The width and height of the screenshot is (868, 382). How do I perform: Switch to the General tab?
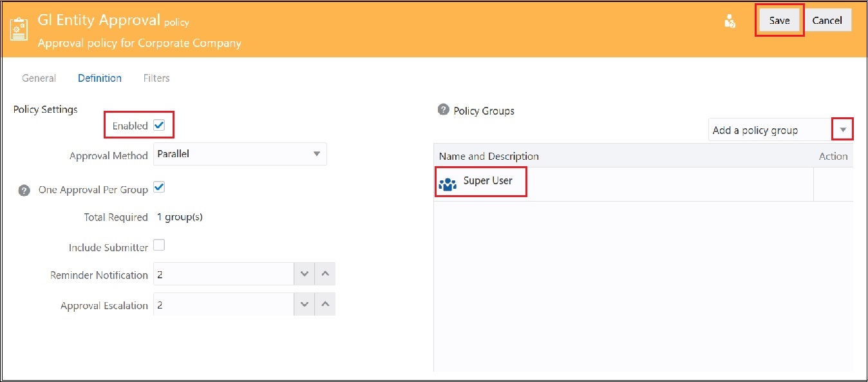tap(39, 77)
